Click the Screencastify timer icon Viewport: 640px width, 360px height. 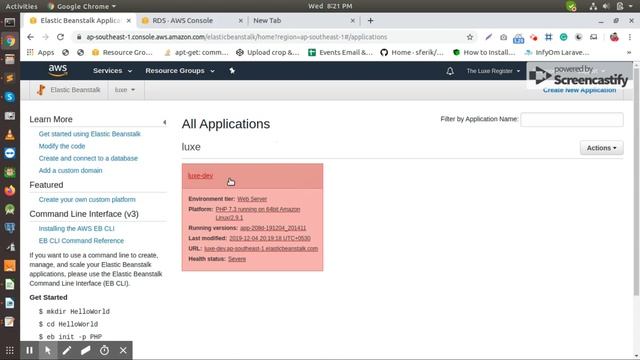click(104, 350)
